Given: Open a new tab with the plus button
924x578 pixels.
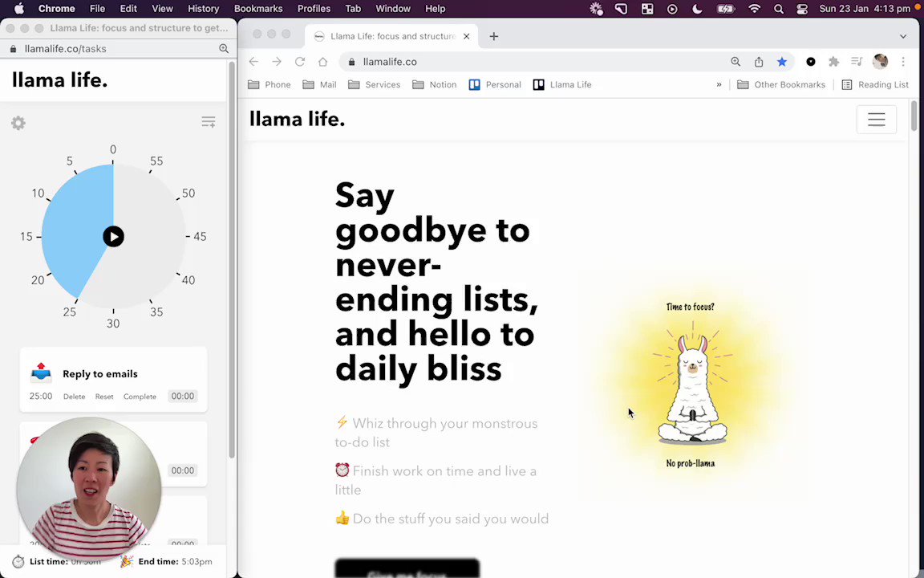Looking at the screenshot, I should [x=494, y=36].
